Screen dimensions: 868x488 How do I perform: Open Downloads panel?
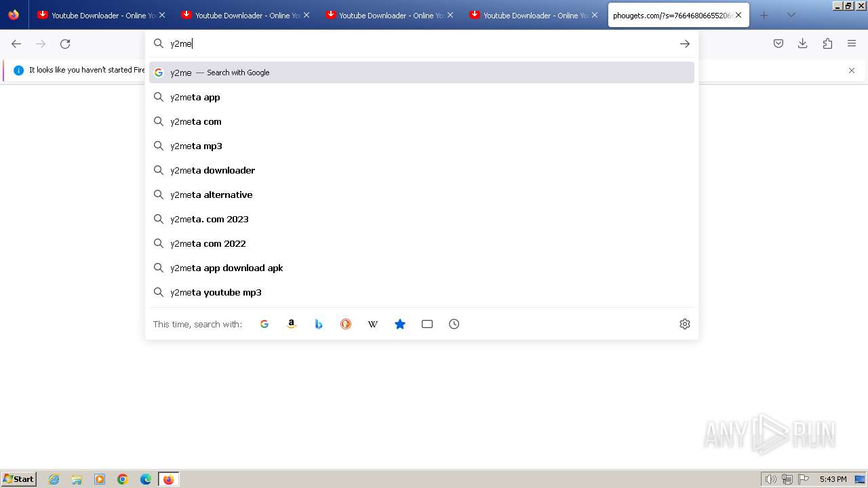tap(803, 43)
